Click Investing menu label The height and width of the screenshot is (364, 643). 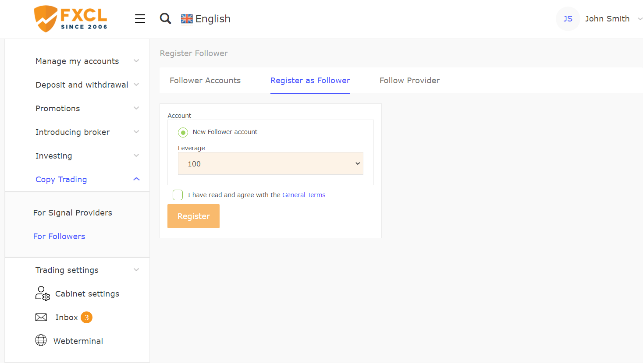pos(54,156)
